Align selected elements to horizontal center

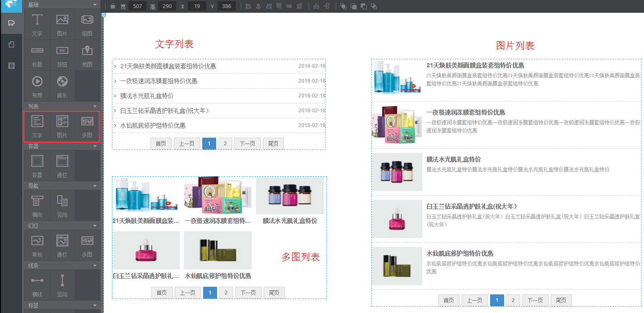258,6
